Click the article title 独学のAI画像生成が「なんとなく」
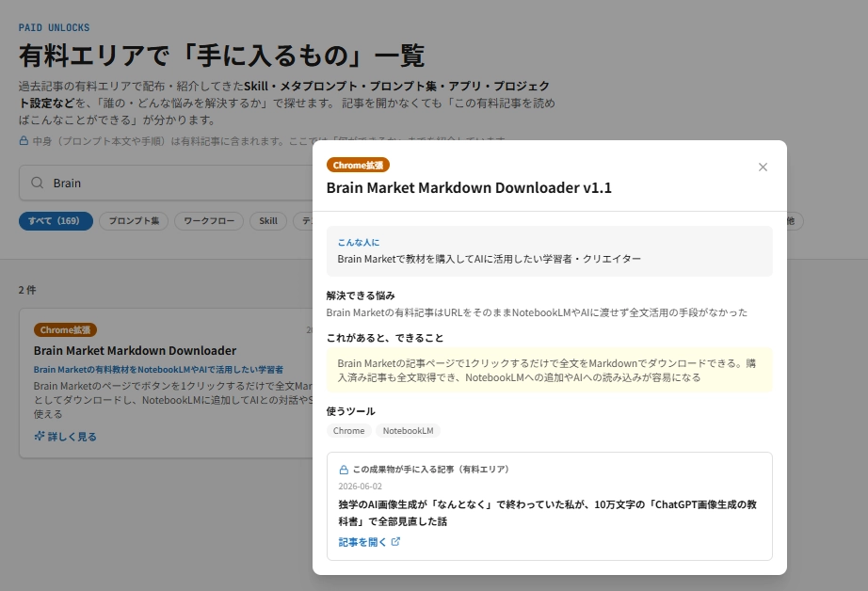 pyautogui.click(x=547, y=513)
